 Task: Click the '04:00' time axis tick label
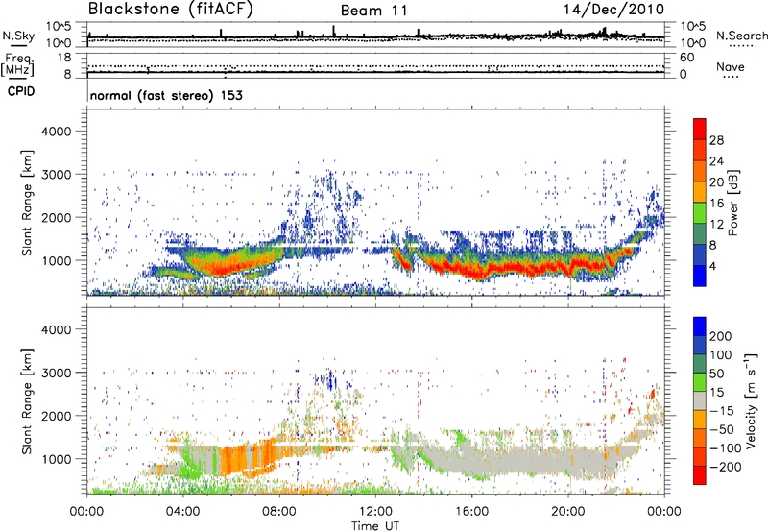click(x=182, y=512)
